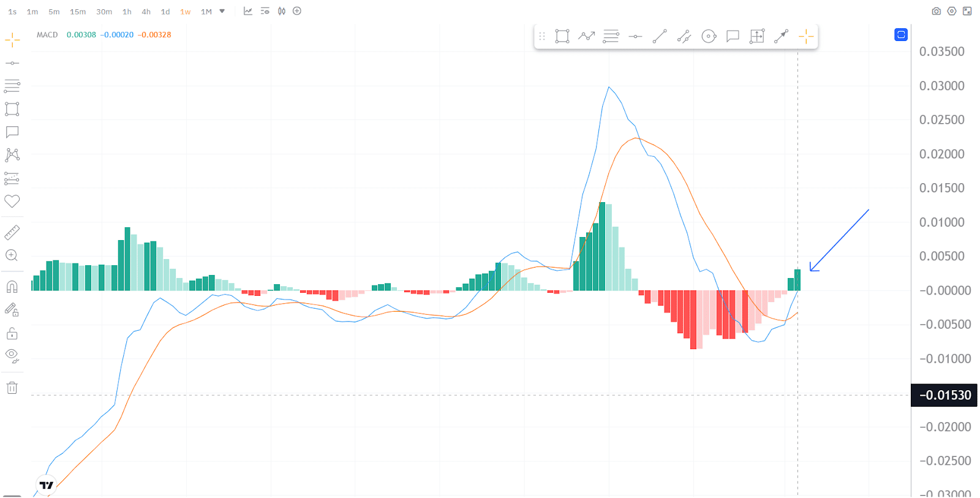Click the signal value −0.00328

coord(154,35)
